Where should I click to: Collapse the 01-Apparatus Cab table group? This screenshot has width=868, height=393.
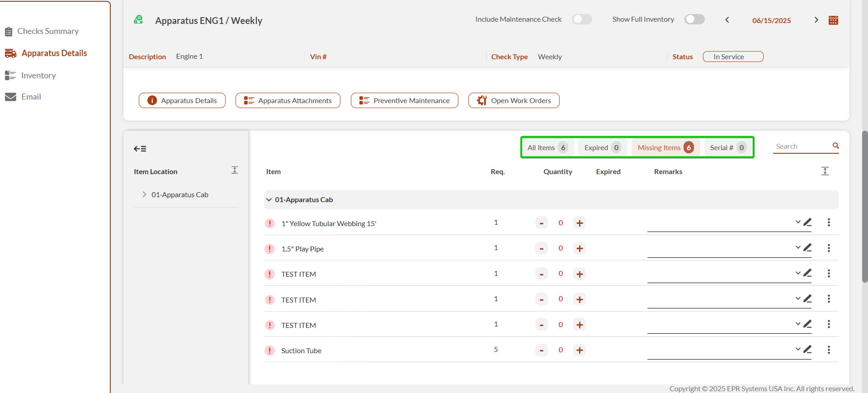point(269,200)
